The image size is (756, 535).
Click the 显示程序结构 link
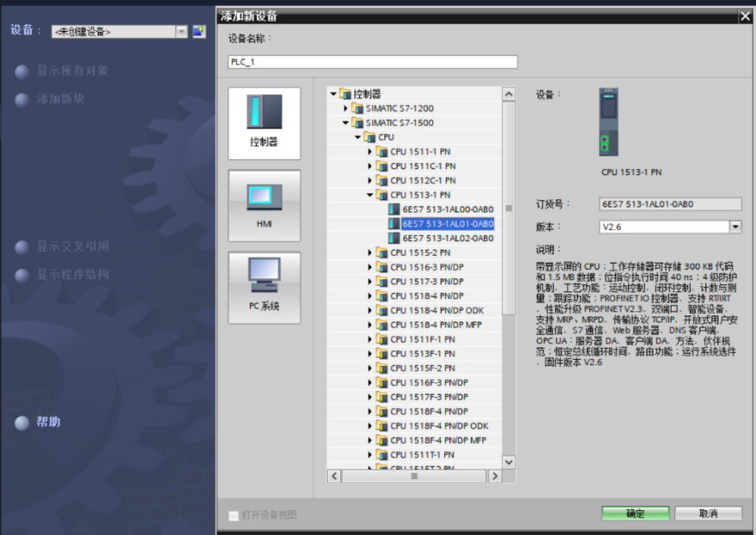tap(73, 275)
